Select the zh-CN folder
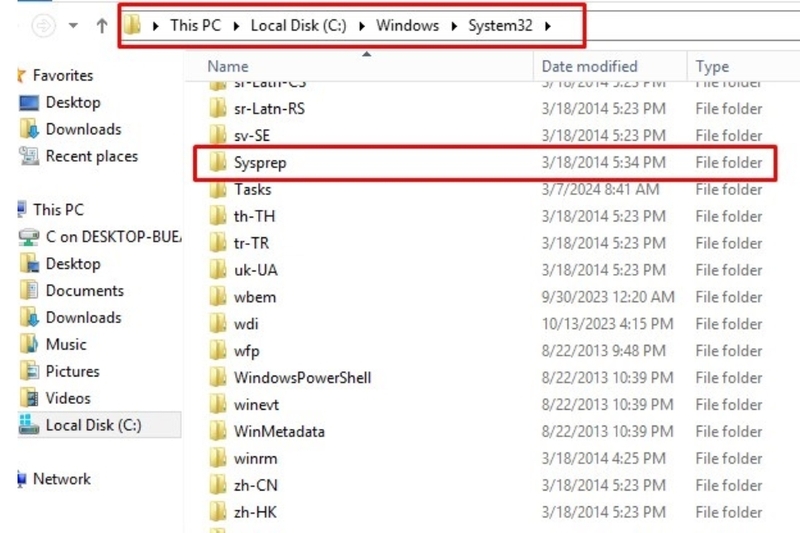This screenshot has height=533, width=800. tap(256, 486)
